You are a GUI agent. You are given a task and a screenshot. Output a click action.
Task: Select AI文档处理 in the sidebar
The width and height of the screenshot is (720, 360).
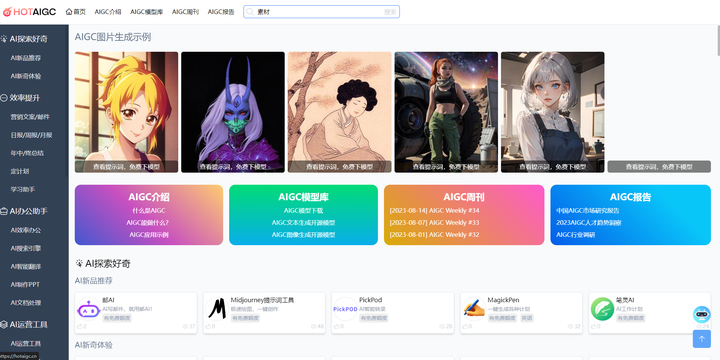26,303
